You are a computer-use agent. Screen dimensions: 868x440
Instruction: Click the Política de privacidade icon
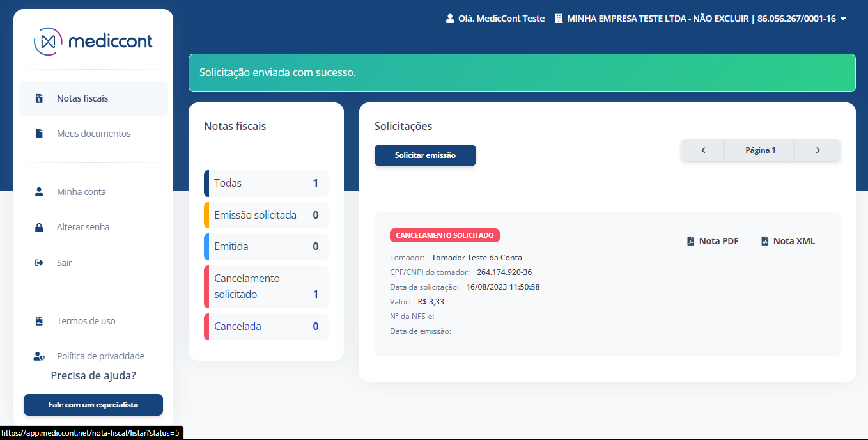[39, 356]
